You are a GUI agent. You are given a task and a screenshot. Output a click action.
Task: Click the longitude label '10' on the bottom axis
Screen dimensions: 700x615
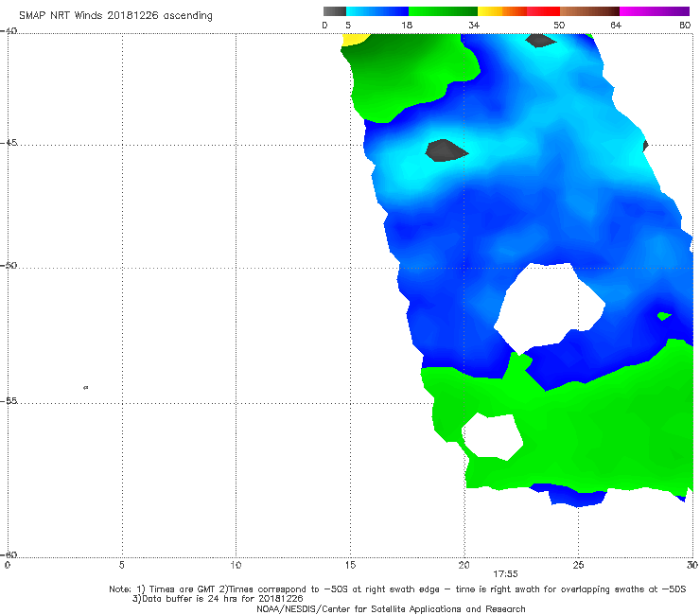tap(236, 565)
